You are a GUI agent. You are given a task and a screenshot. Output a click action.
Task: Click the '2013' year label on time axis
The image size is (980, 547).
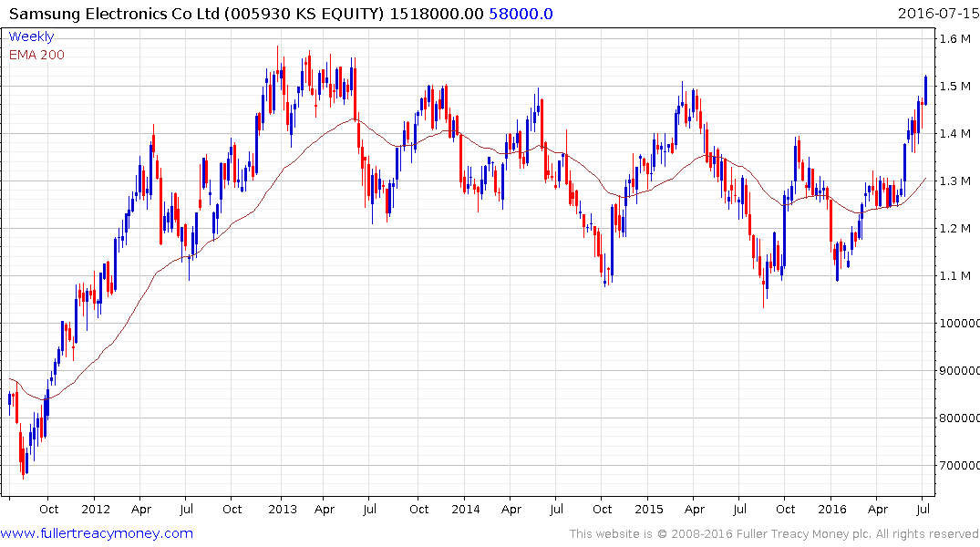coord(283,510)
